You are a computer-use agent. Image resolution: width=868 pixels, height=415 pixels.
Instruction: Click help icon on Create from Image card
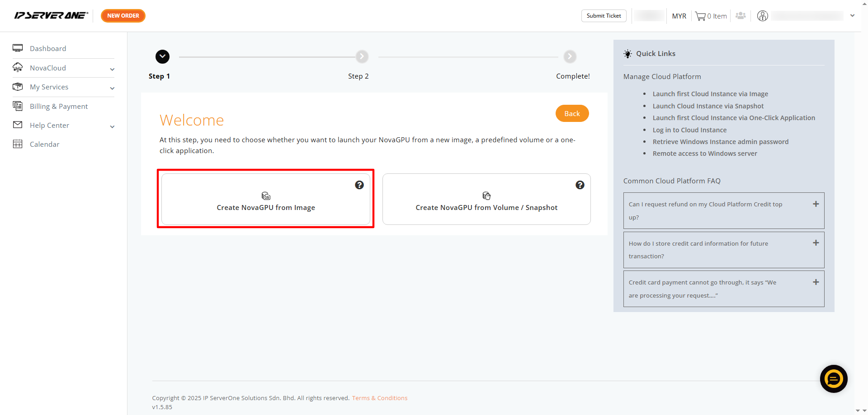pyautogui.click(x=359, y=185)
